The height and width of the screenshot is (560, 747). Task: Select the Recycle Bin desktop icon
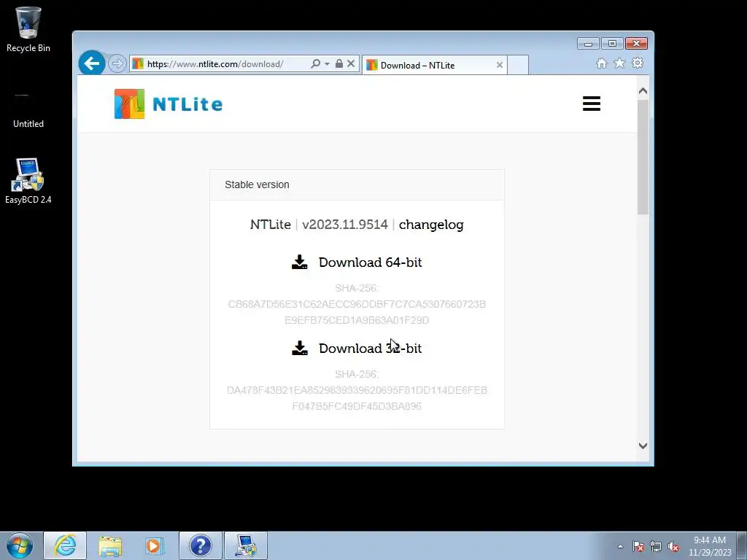click(x=28, y=29)
